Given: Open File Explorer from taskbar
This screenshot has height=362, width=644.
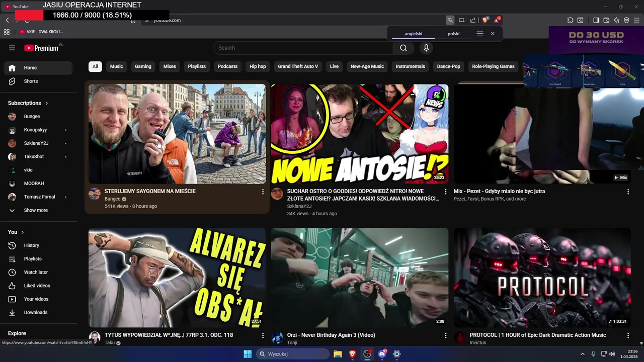Looking at the screenshot, I should tap(338, 354).
